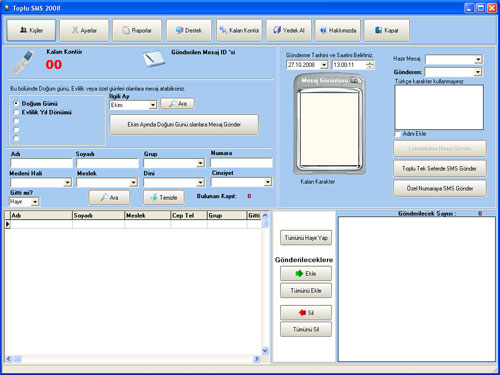Click grid vertical scrollbar up arrow

[x=265, y=215]
